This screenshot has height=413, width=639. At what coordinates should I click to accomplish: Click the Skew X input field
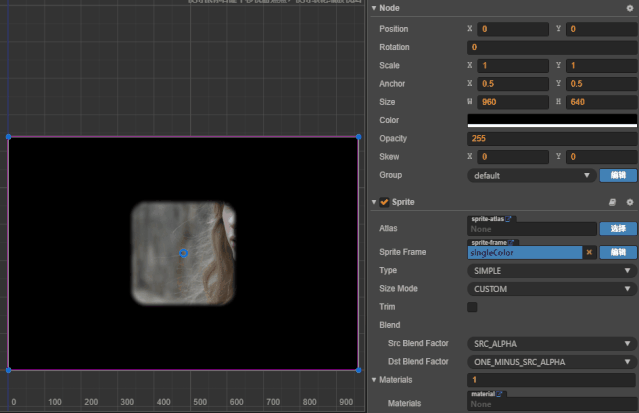(x=513, y=157)
